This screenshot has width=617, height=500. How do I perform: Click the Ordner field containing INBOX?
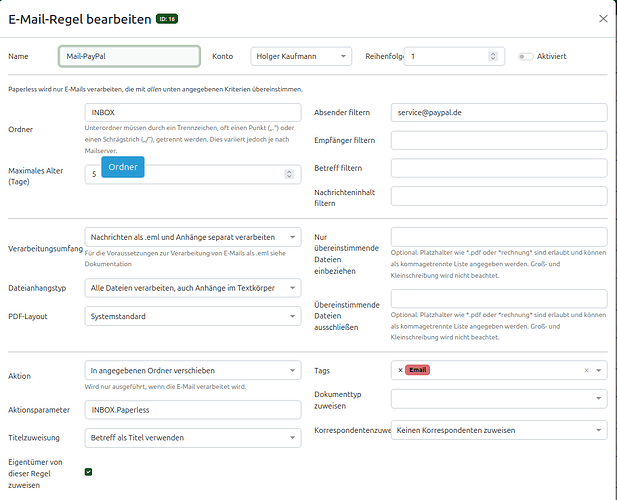coord(192,113)
